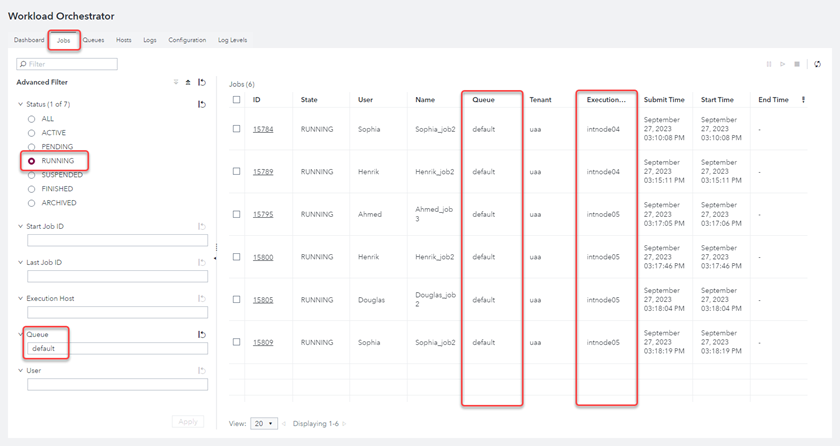Image resolution: width=840 pixels, height=446 pixels.
Task: Check the box for job 15795
Action: (236, 214)
